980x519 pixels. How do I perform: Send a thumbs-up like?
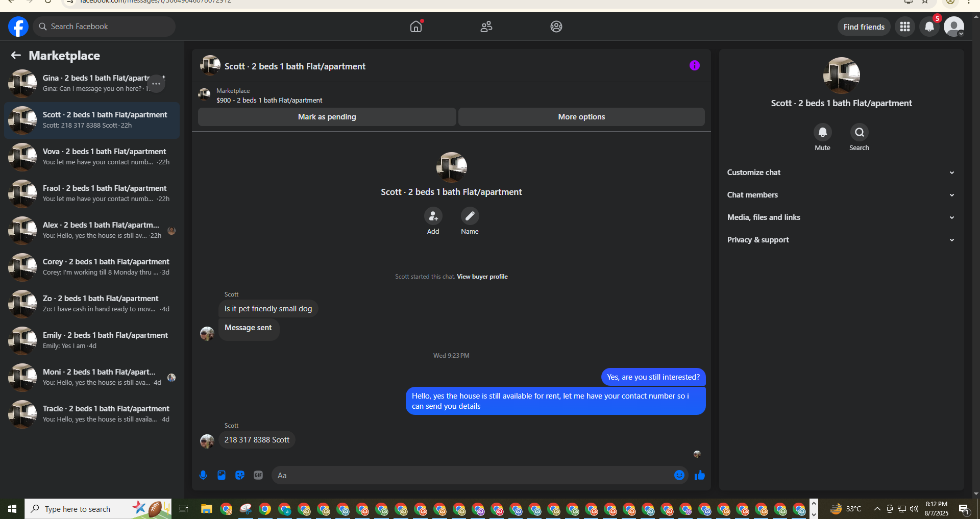700,475
